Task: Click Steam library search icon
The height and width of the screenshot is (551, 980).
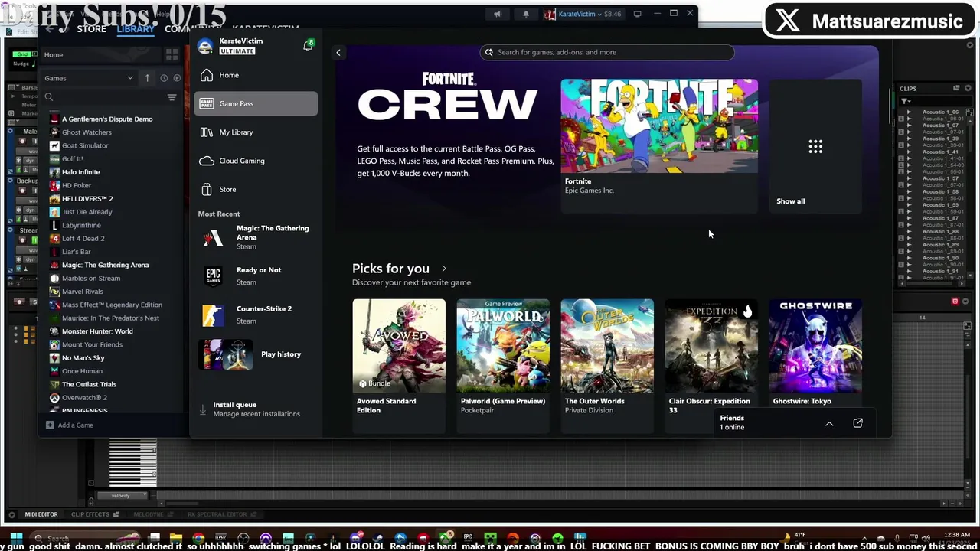Action: 49,97
